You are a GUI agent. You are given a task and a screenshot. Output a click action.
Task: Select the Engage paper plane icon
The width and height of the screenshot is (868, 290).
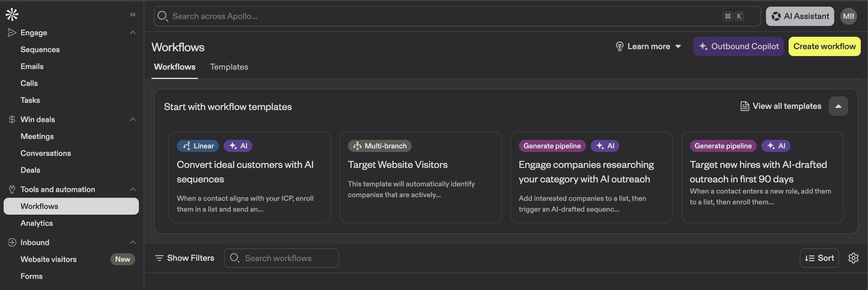click(12, 32)
